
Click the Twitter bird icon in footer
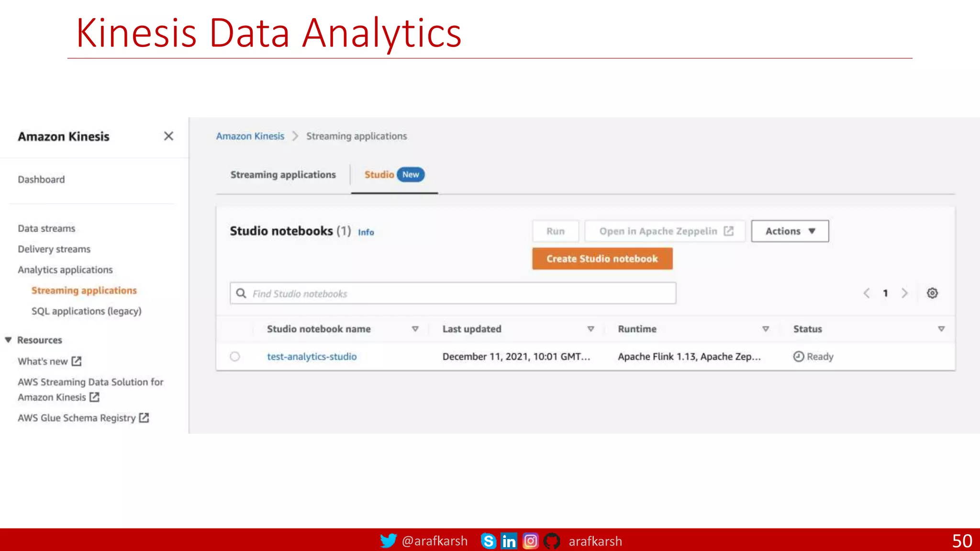coord(388,540)
